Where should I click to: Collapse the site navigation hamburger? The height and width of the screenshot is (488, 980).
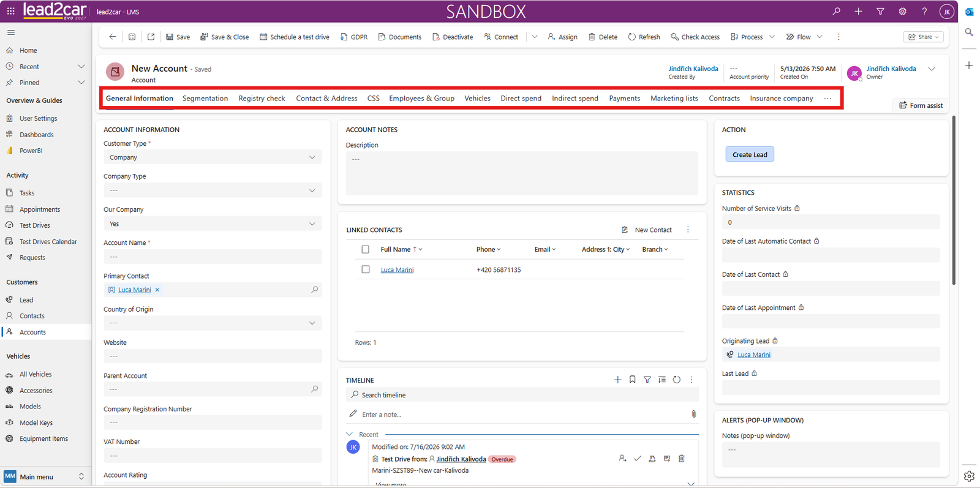(10, 32)
